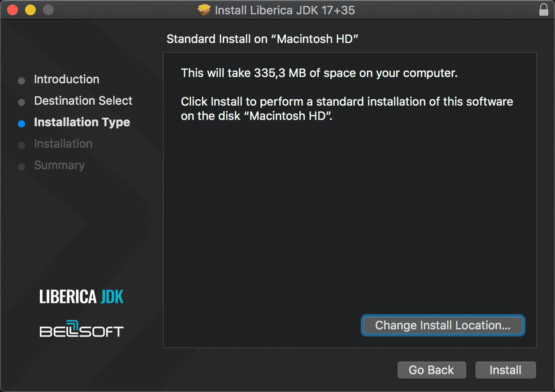This screenshot has height=392, width=555.
Task: Go Back to the previous installer step
Action: coord(431,370)
